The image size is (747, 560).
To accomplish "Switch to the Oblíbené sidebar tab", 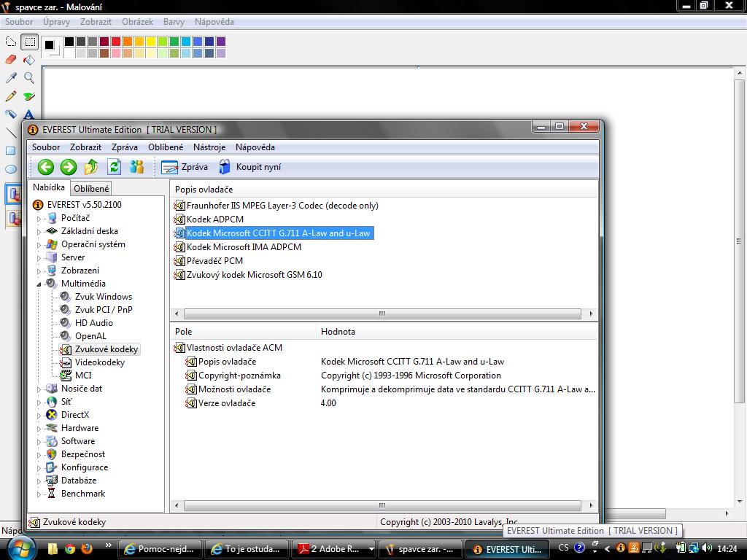I will (x=91, y=189).
